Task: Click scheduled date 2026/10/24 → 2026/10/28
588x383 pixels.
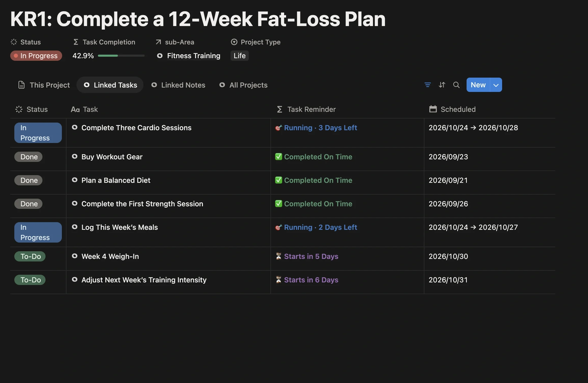Action: click(473, 128)
